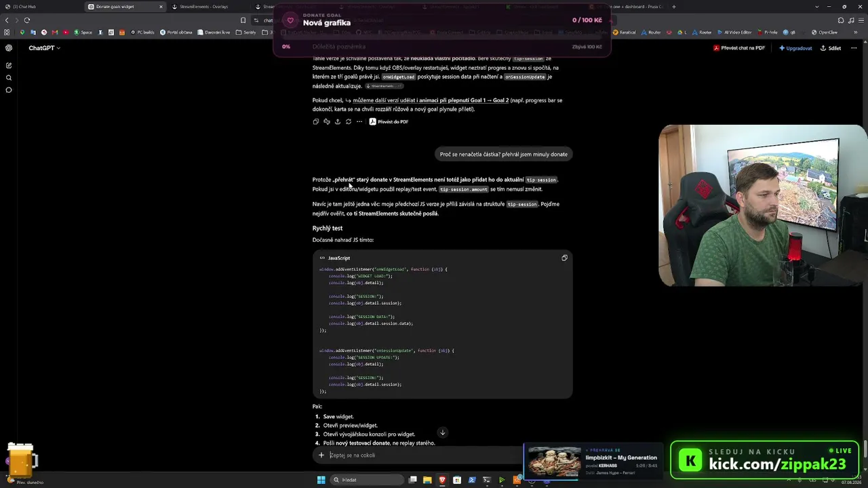Open Gmail bookmark icon

pyautogui.click(x=55, y=33)
